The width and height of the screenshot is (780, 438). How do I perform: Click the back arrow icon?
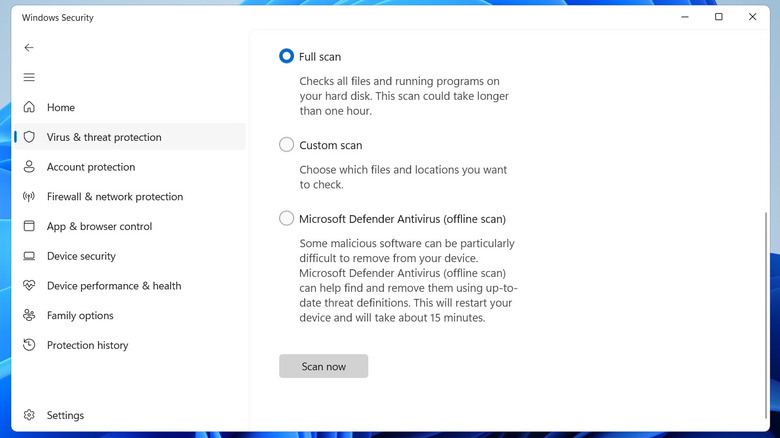(29, 47)
